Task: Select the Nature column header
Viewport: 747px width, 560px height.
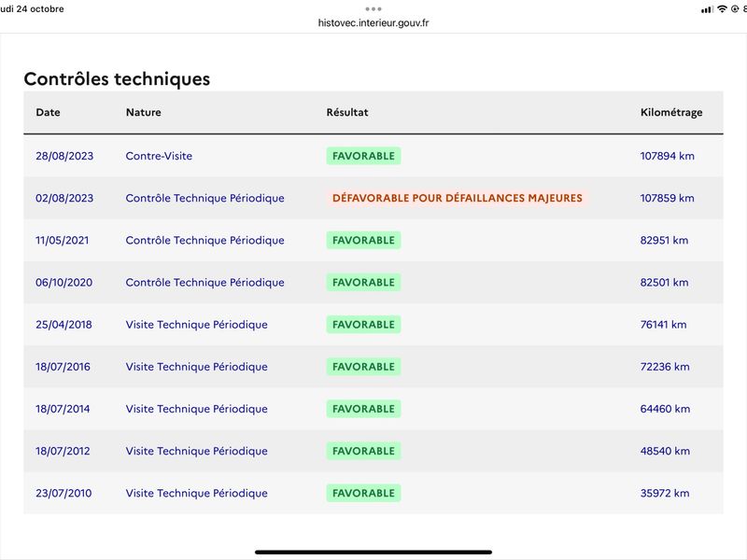Action: (x=144, y=112)
